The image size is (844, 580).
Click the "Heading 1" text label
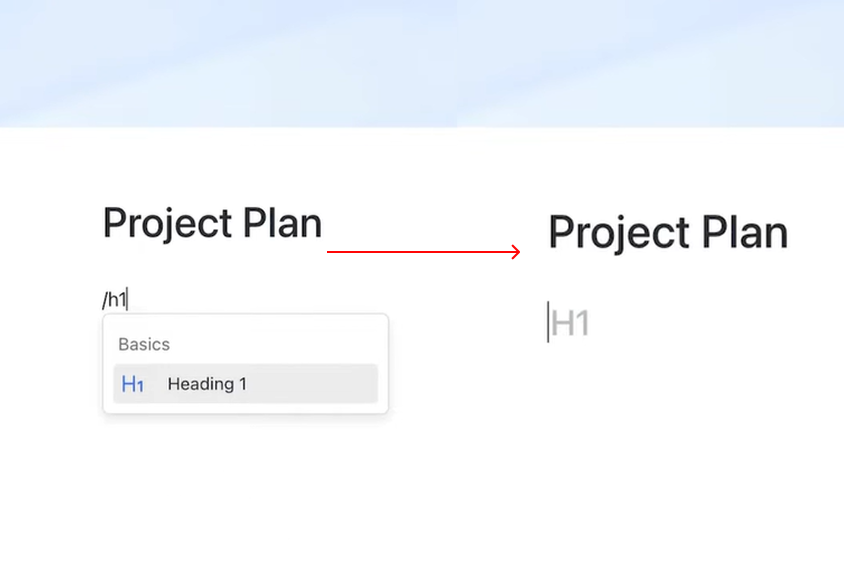(207, 384)
